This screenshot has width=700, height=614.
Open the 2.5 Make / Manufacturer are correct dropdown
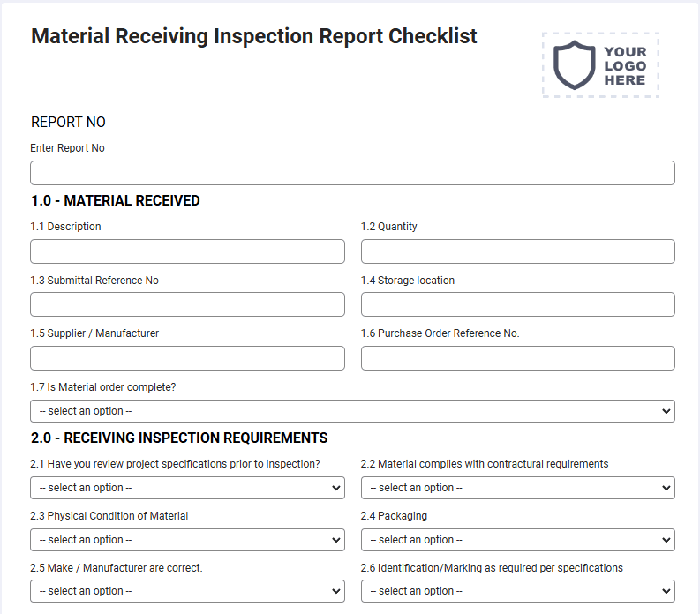(x=187, y=591)
